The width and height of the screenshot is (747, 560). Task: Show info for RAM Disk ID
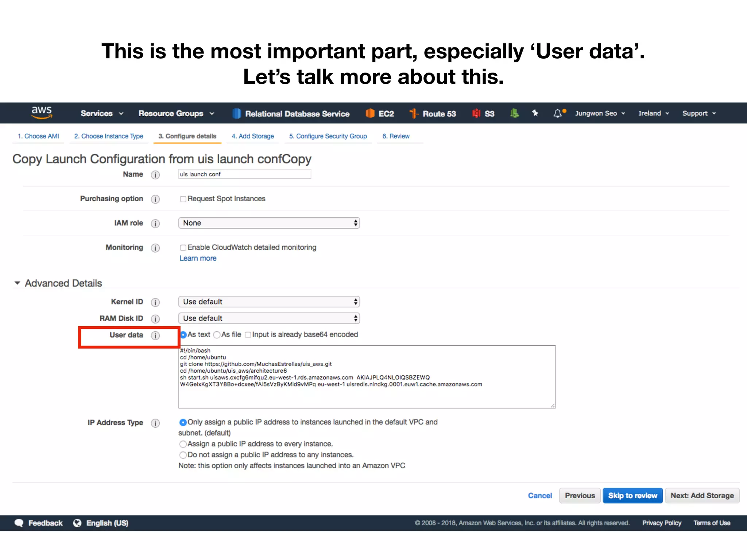click(155, 319)
